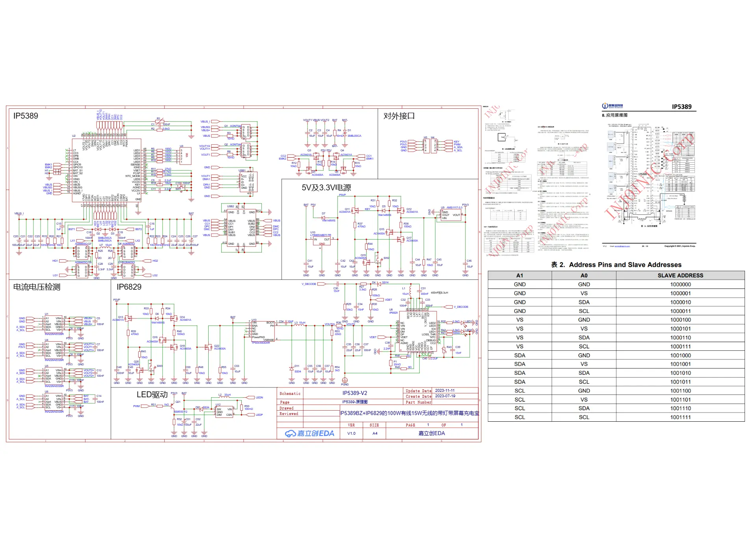Select the USB2 connector symbol
The width and height of the screenshot is (756, 536).
point(241,228)
